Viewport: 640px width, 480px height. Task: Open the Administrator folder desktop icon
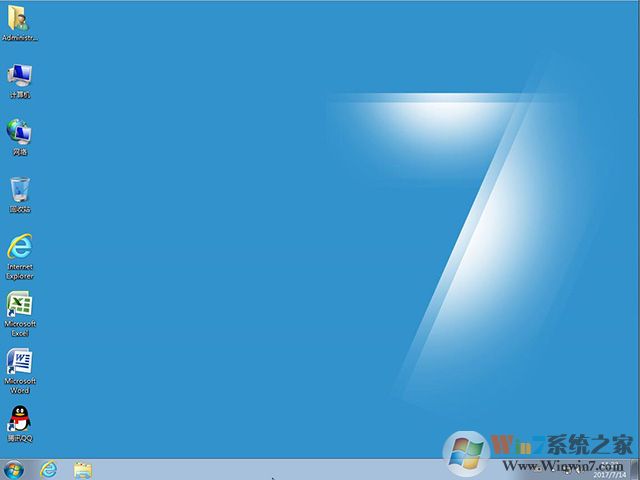point(20,18)
